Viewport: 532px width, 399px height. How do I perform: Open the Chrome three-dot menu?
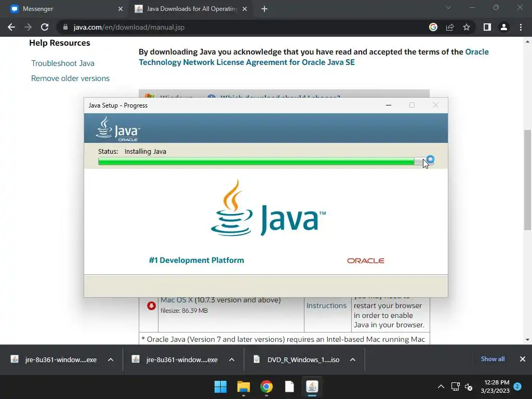point(521,27)
